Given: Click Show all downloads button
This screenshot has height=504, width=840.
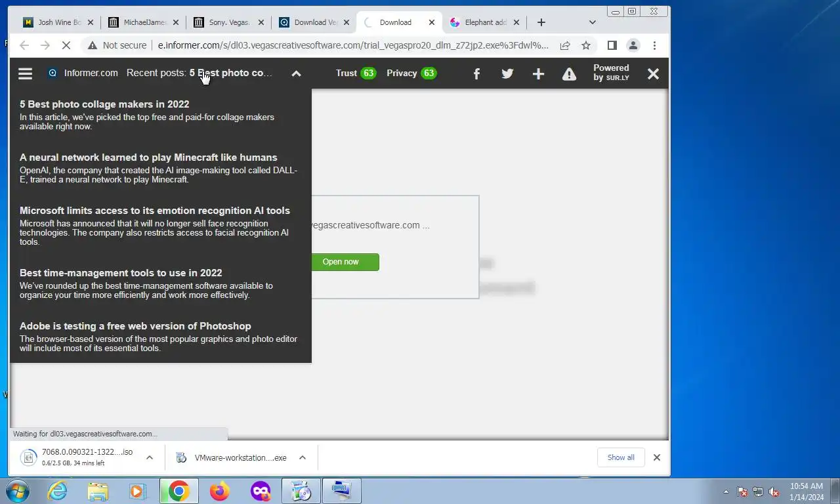Looking at the screenshot, I should click(x=621, y=457).
